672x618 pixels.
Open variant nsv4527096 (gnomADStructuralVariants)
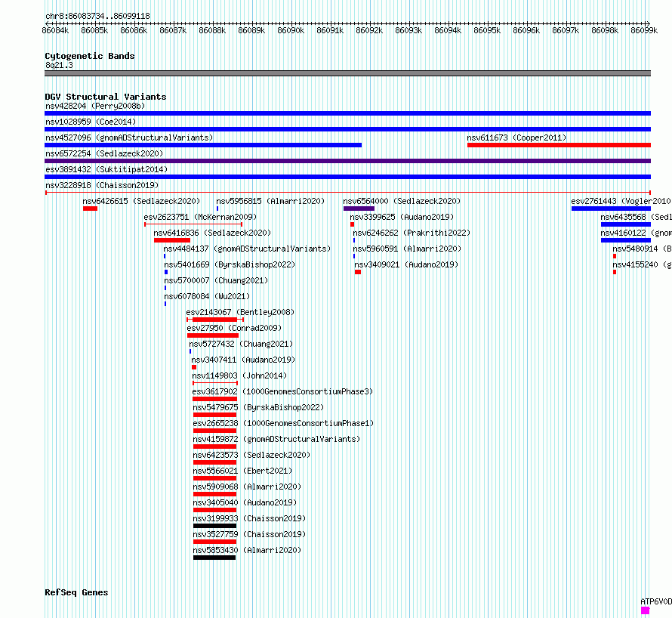tap(129, 138)
